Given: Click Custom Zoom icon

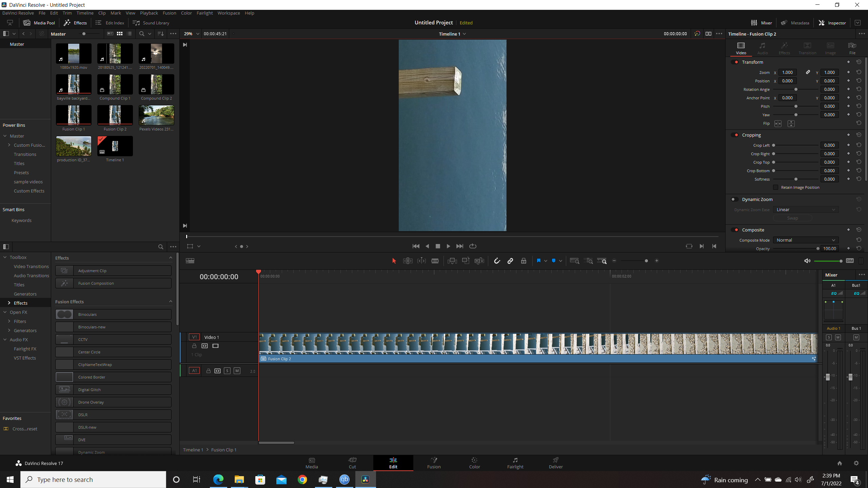Looking at the screenshot, I should 602,261.
